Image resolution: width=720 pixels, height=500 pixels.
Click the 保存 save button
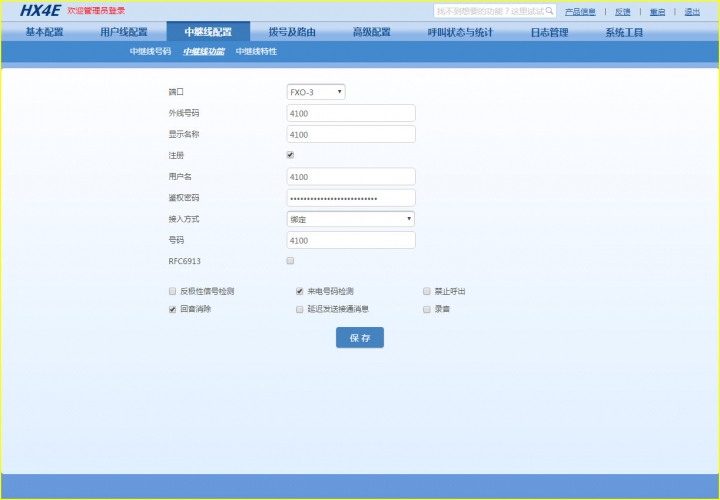(360, 337)
